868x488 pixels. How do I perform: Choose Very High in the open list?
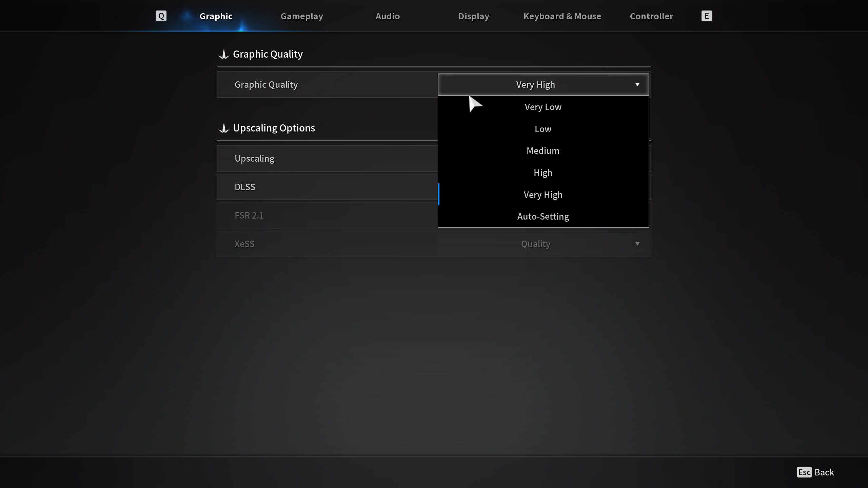543,195
